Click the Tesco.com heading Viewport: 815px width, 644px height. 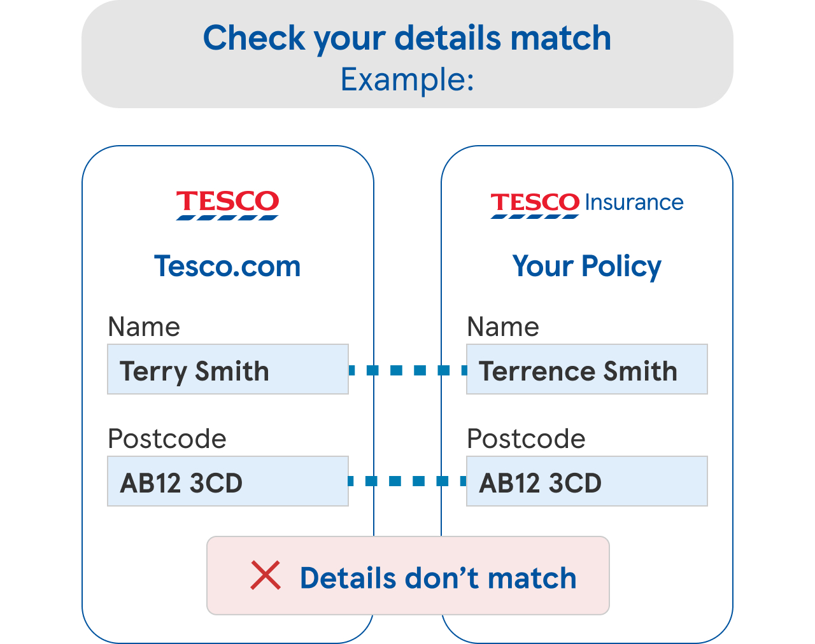tap(227, 266)
